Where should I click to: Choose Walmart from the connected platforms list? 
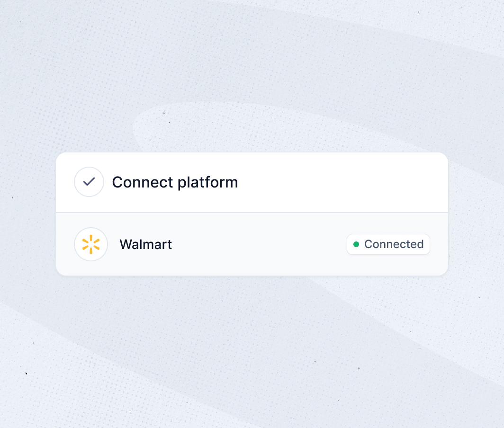pyautogui.click(x=252, y=244)
